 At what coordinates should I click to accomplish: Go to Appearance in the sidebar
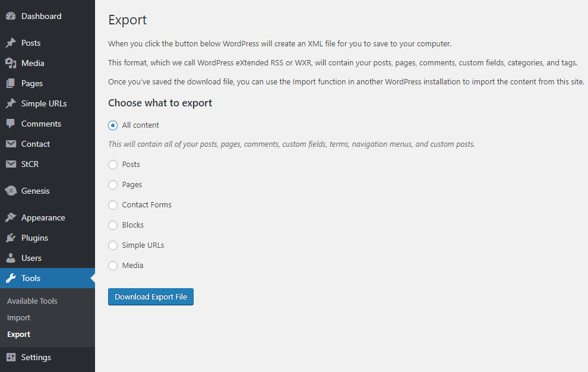(x=43, y=217)
